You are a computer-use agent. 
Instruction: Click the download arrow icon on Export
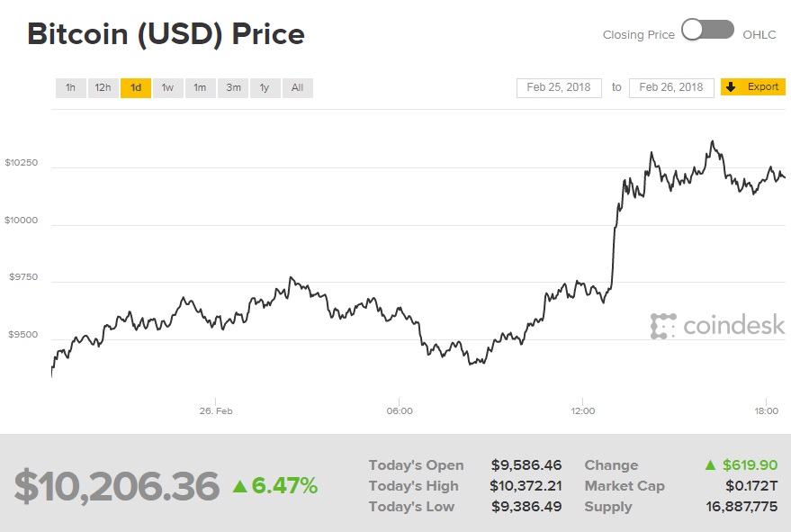[731, 87]
